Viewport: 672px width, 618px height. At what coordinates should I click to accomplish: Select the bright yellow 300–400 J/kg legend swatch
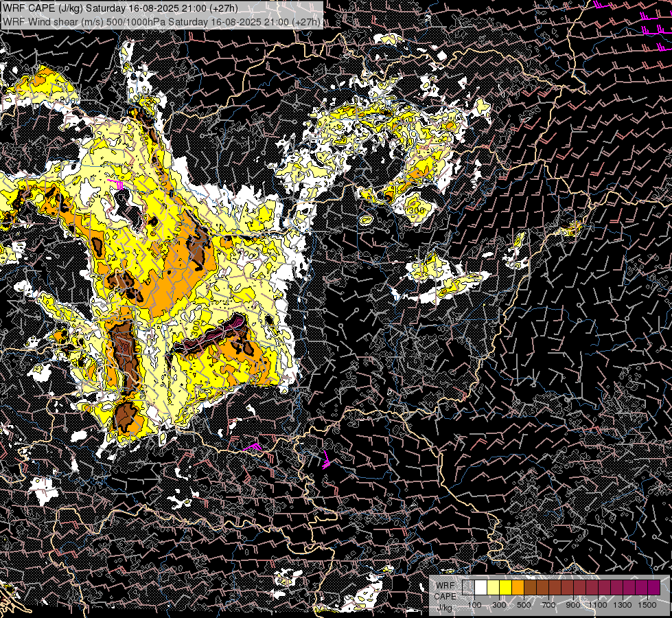tap(506, 588)
